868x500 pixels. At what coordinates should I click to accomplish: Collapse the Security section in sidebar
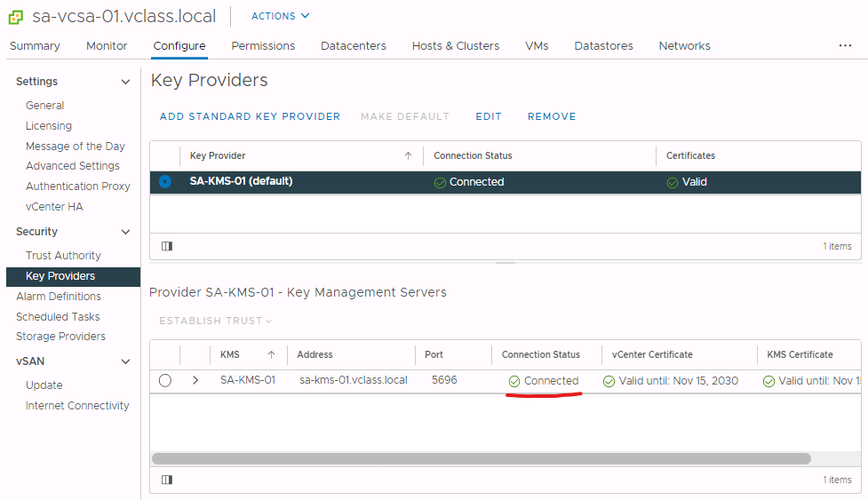pyautogui.click(x=125, y=232)
